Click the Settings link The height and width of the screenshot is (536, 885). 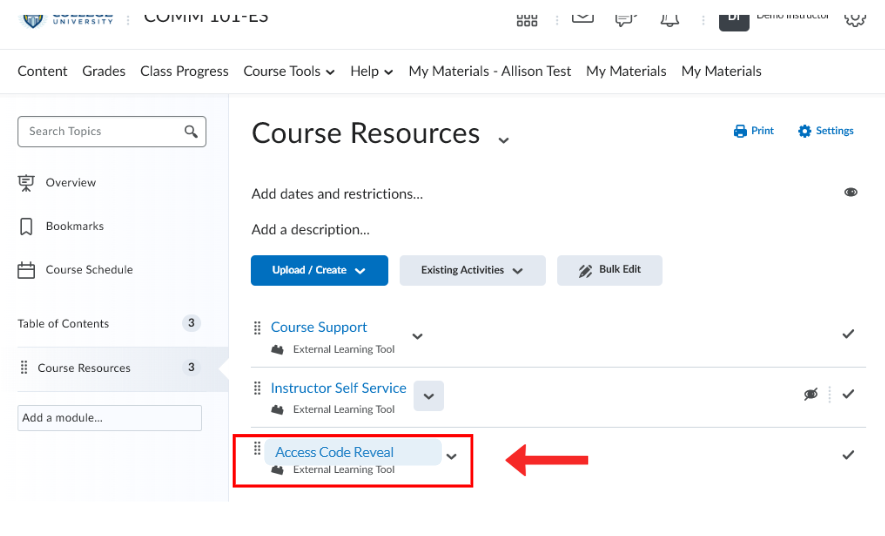point(825,131)
